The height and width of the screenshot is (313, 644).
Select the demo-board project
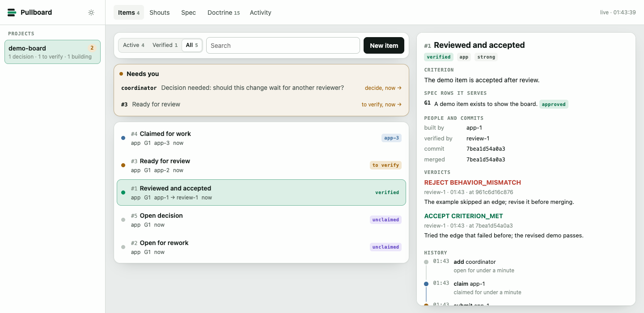53,52
